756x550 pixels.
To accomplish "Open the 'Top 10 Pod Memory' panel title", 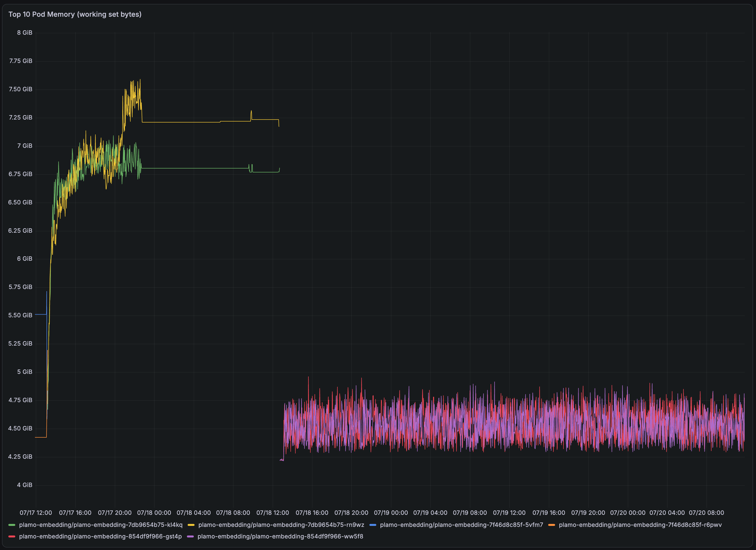I will pyautogui.click(x=75, y=14).
